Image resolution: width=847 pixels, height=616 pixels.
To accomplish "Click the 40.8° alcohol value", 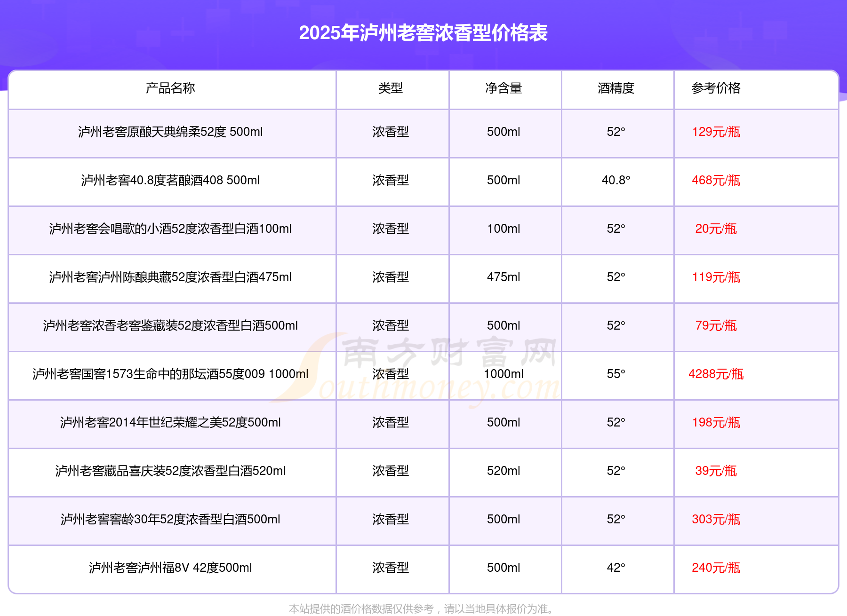I will [x=616, y=180].
